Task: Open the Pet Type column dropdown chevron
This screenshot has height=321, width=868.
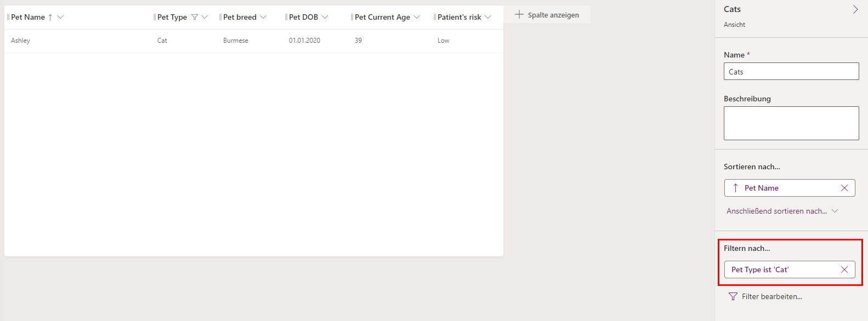Action: 205,17
